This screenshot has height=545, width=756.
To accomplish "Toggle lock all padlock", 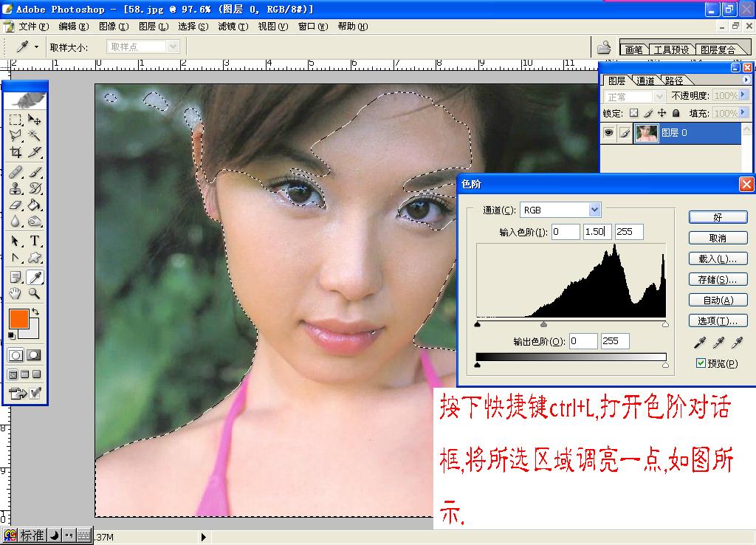I will [x=676, y=113].
